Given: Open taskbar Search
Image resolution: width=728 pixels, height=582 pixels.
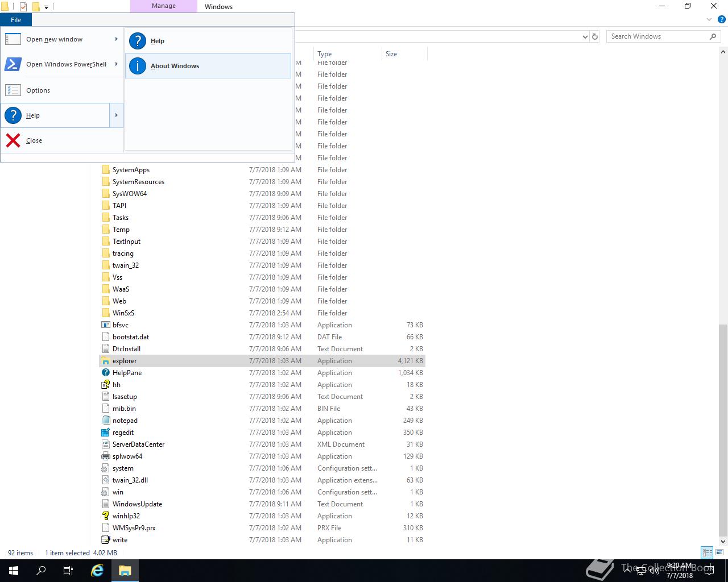Looking at the screenshot, I should click(41, 571).
